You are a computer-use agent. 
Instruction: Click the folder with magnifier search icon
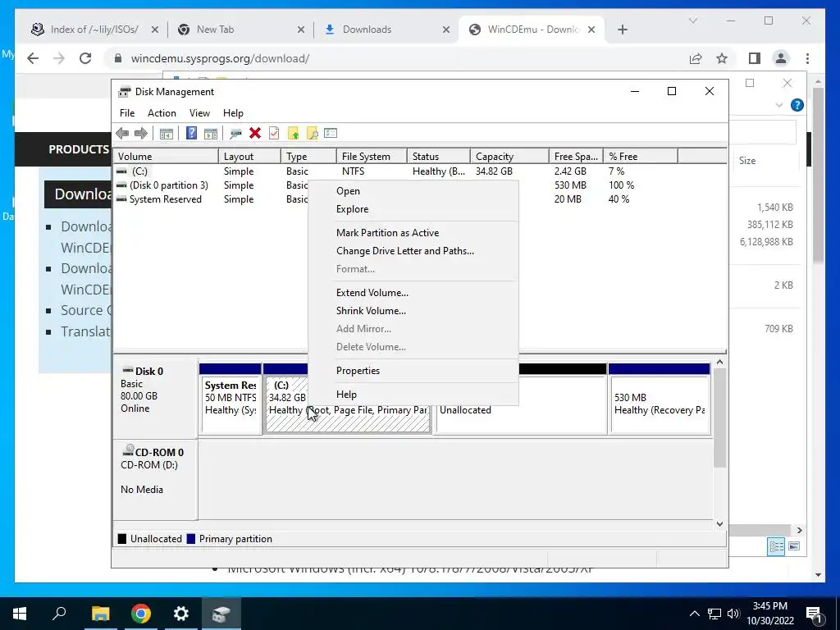[312, 134]
